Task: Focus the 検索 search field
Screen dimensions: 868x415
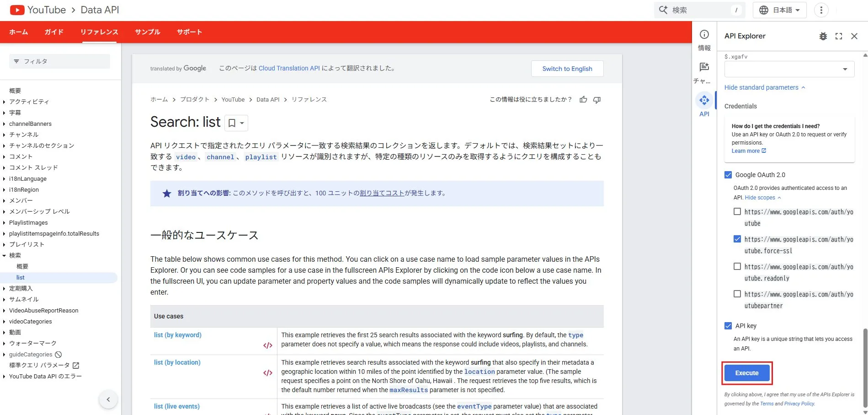Action: 699,10
